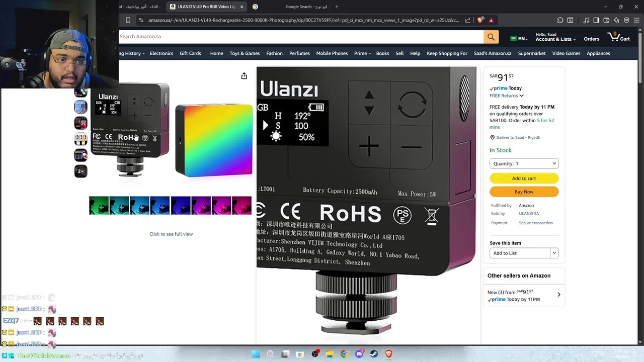This screenshot has height=362, width=644.
Task: Click the Brave browser taskbar icon
Action: tap(389, 354)
